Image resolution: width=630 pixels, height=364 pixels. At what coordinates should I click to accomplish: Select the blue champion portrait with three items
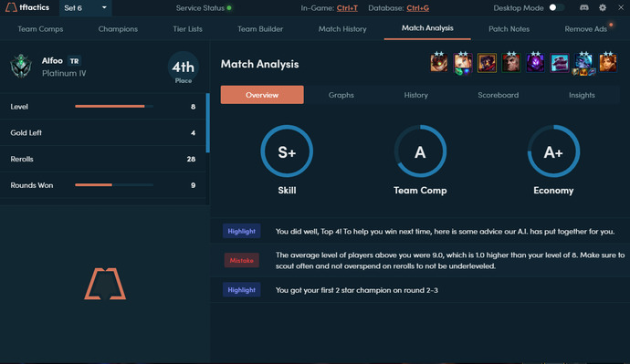583,64
